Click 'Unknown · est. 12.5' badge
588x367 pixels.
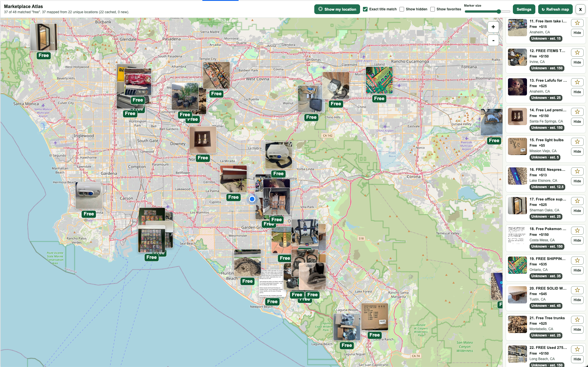[x=547, y=187]
